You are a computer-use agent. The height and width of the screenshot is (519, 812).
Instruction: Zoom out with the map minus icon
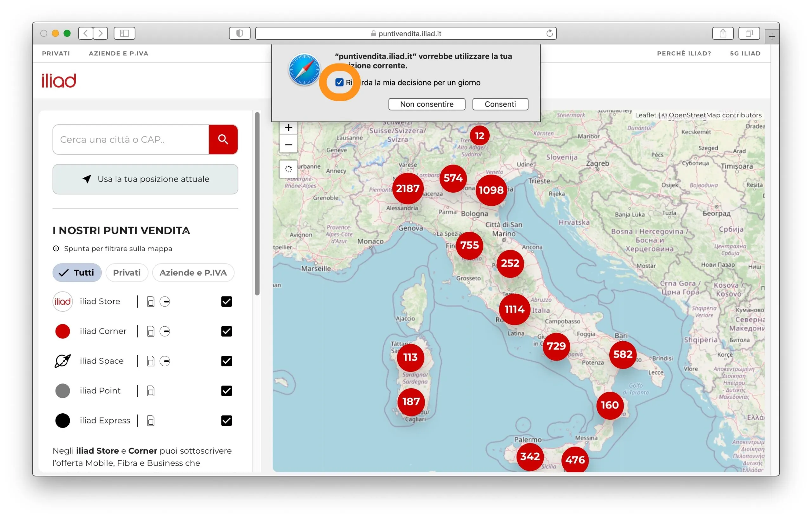(289, 144)
